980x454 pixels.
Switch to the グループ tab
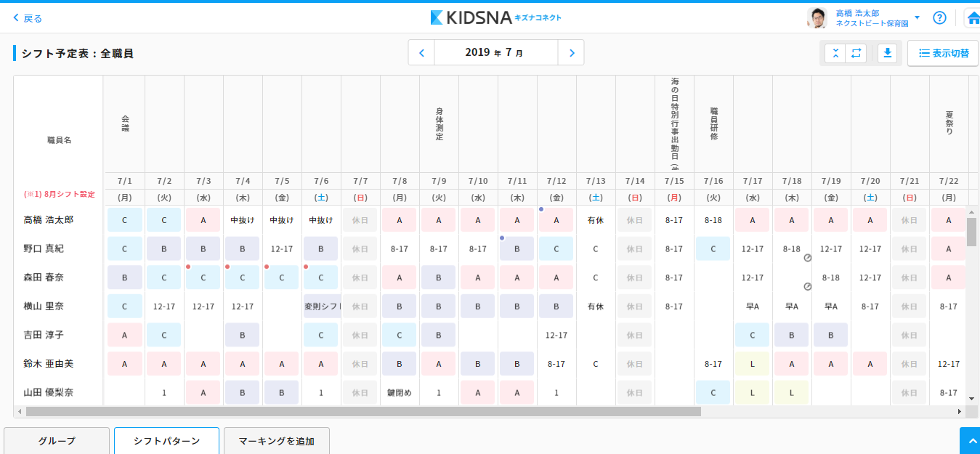(57, 441)
